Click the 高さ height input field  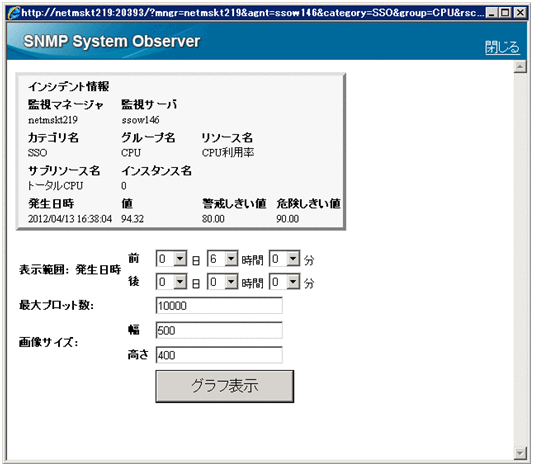(219, 355)
